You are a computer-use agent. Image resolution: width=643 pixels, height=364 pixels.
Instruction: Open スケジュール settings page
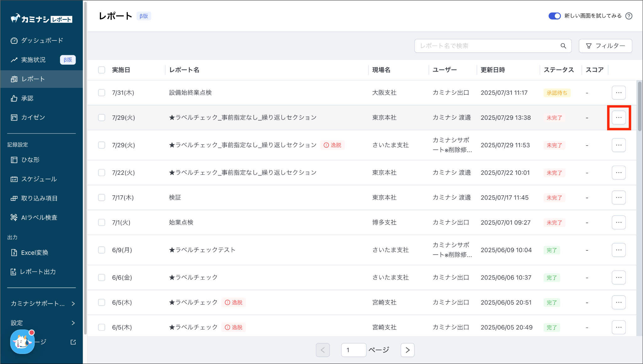pos(39,179)
